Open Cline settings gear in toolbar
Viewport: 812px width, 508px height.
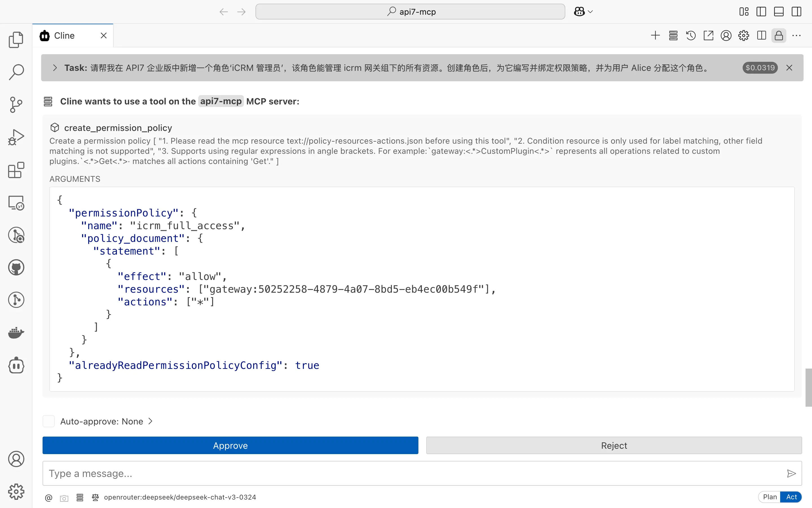click(743, 35)
